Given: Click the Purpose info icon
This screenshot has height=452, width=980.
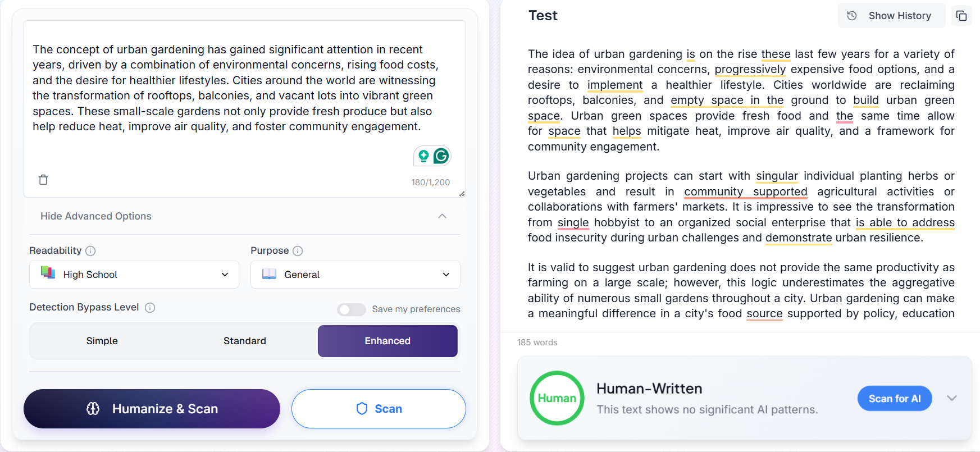Looking at the screenshot, I should (x=298, y=251).
